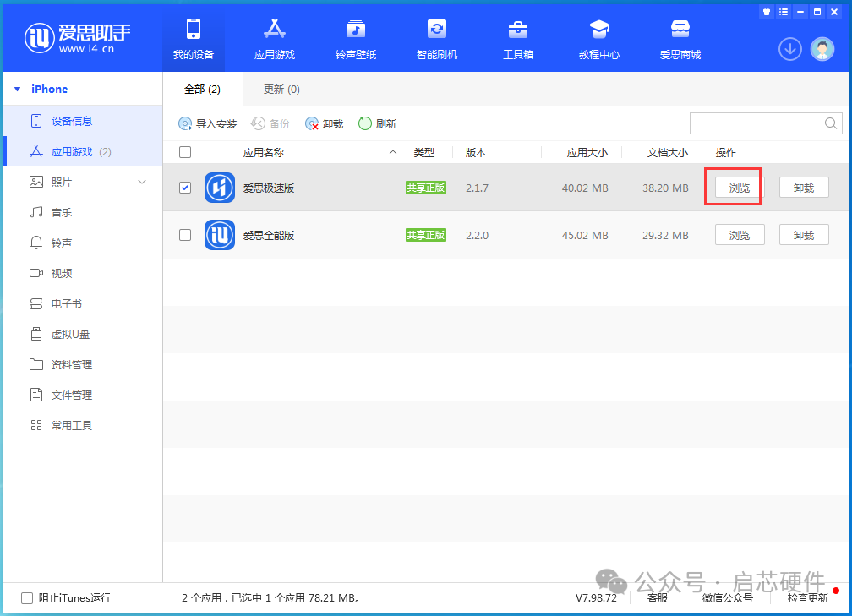The width and height of the screenshot is (852, 616).
Task: Click the 爱思全能版 app icon
Action: point(220,235)
